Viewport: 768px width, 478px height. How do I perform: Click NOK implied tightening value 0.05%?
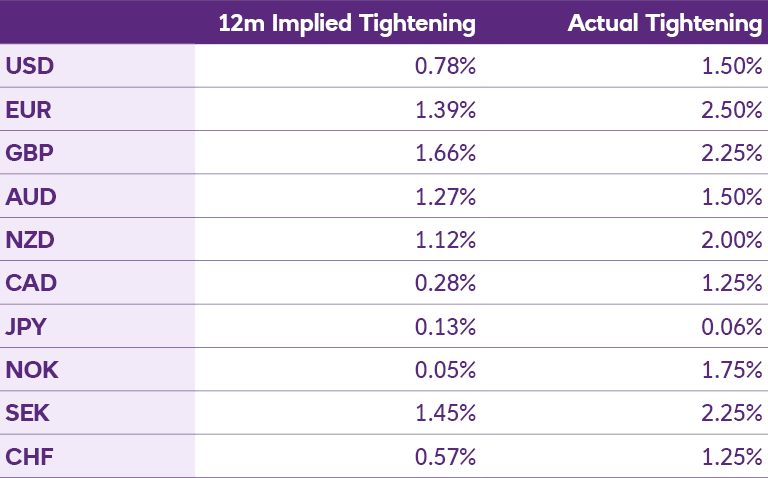(445, 370)
